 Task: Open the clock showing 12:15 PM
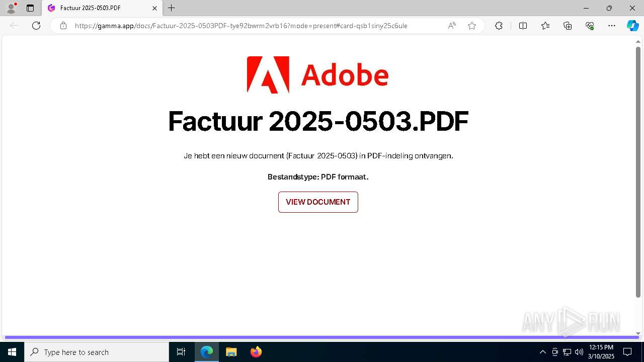[x=601, y=352]
